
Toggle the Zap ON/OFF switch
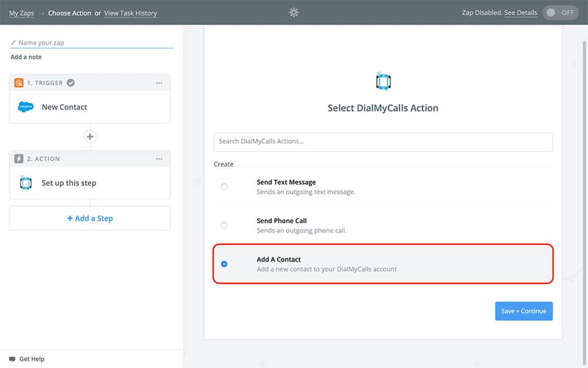click(x=560, y=13)
